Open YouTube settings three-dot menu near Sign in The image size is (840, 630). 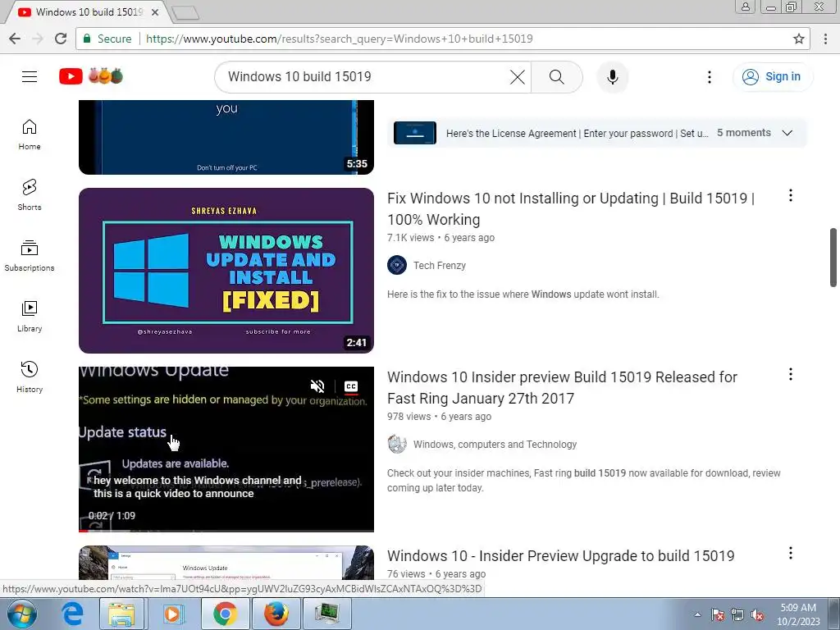[710, 77]
